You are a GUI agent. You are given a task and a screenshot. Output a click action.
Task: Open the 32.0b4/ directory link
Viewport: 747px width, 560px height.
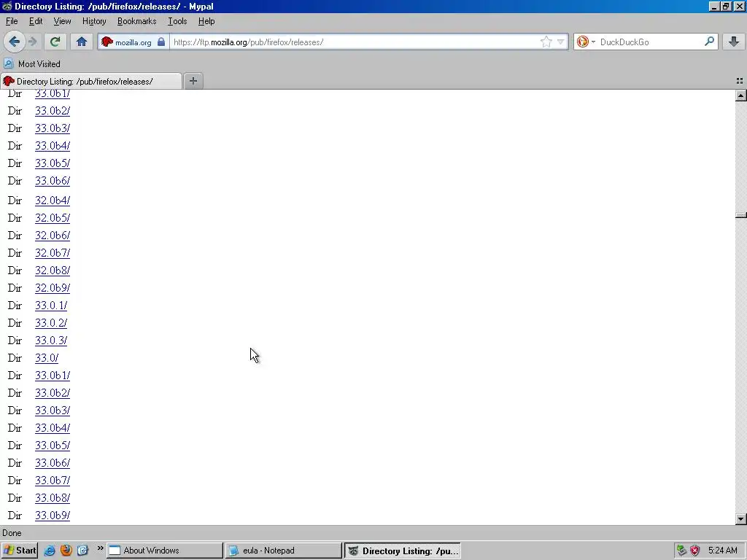point(53,201)
